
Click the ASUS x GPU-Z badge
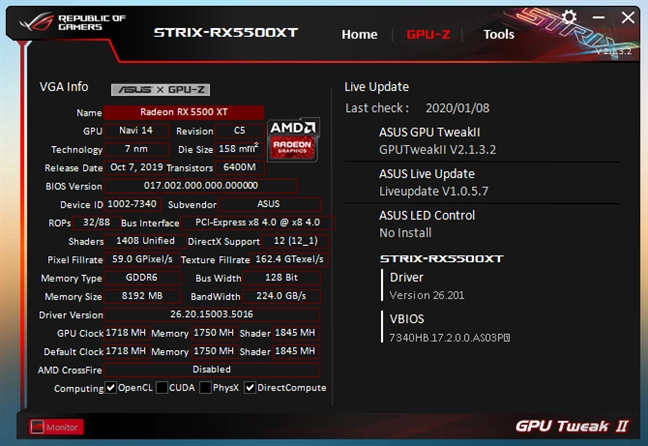(x=160, y=90)
